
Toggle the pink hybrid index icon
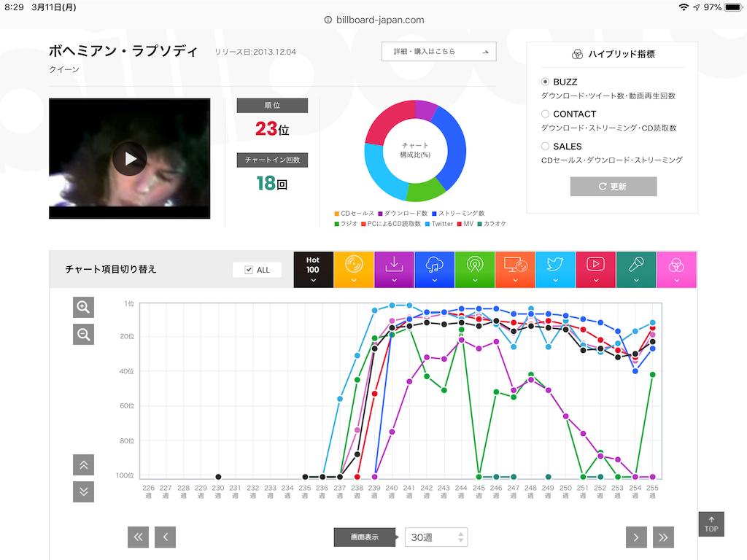[676, 270]
